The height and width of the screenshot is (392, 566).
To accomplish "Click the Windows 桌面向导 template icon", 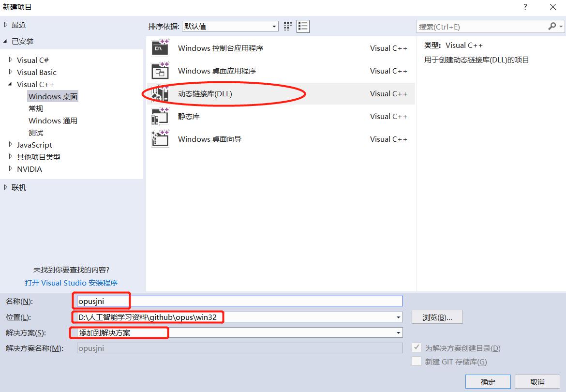I will click(x=160, y=139).
